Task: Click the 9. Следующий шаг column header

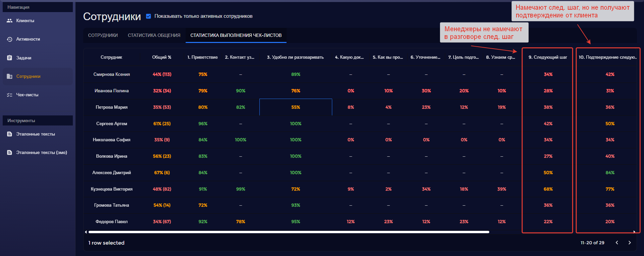Action: pos(548,57)
